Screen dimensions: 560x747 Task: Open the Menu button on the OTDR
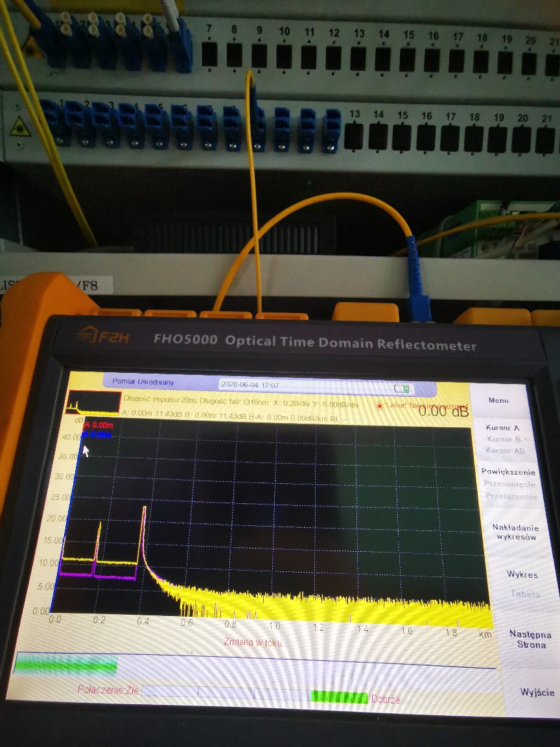click(498, 400)
